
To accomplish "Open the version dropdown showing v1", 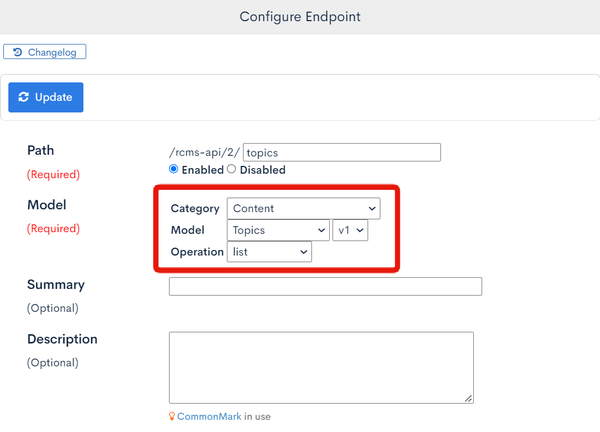I will point(350,230).
